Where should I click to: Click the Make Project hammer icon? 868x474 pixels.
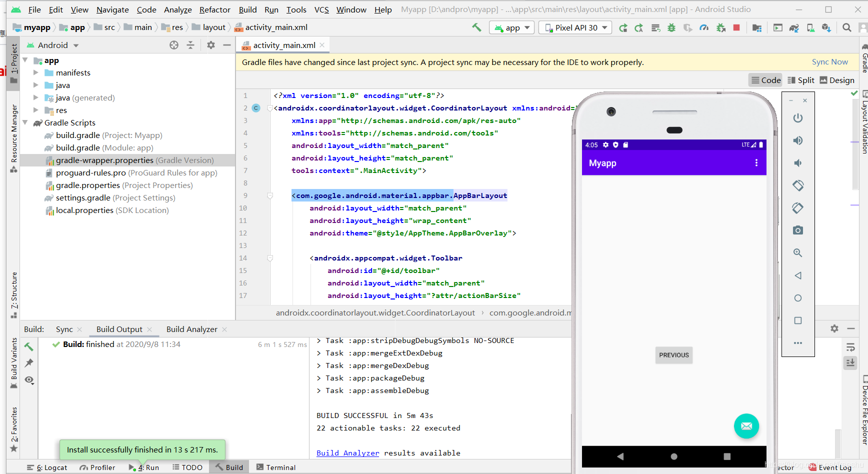476,27
